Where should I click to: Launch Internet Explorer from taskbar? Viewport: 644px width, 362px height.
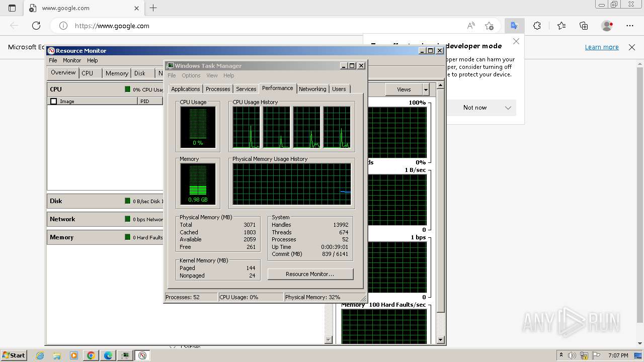click(40, 355)
